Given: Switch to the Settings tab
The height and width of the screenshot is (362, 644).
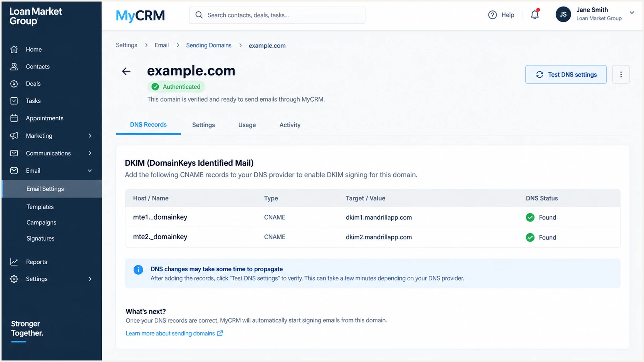Looking at the screenshot, I should click(203, 125).
